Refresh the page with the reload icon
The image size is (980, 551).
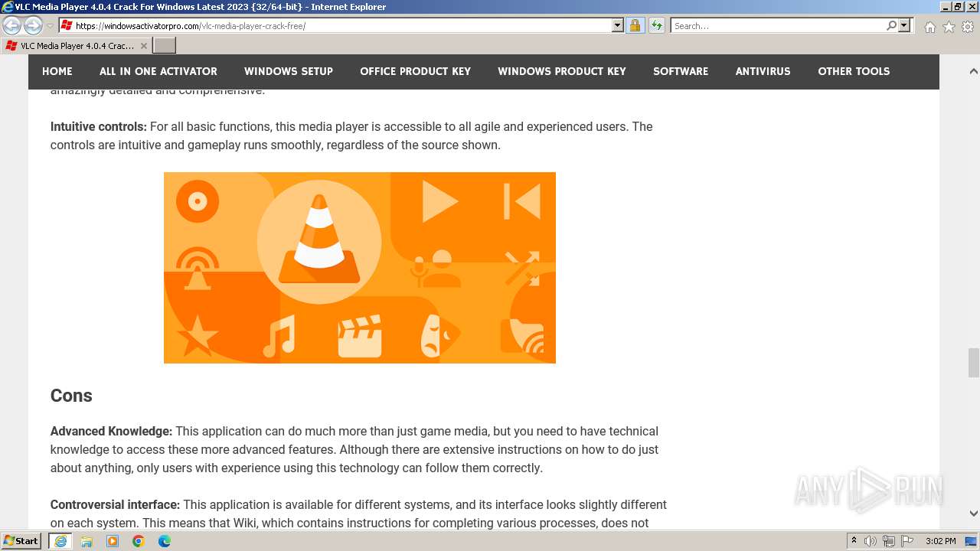(657, 25)
